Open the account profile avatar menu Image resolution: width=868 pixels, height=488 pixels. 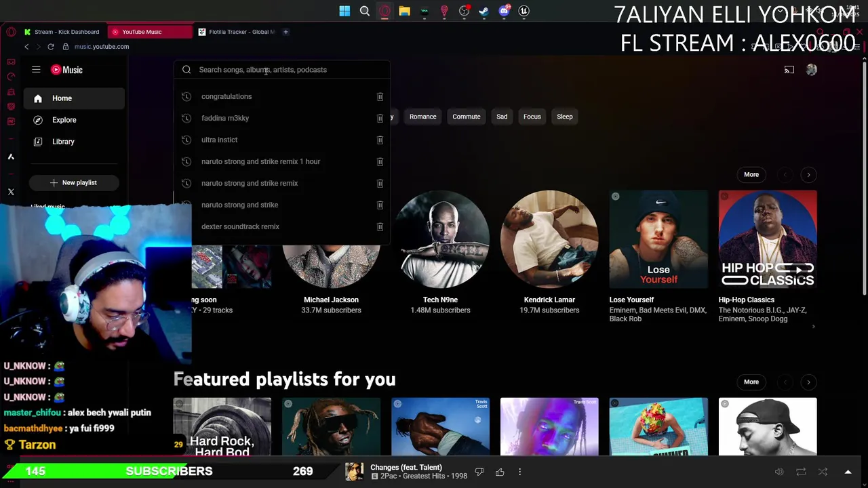click(812, 70)
